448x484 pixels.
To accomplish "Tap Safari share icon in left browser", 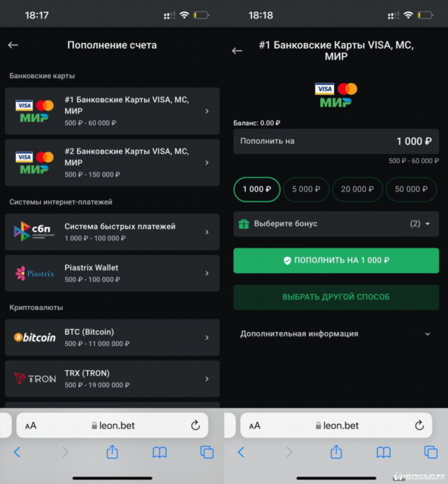I will pos(112,452).
